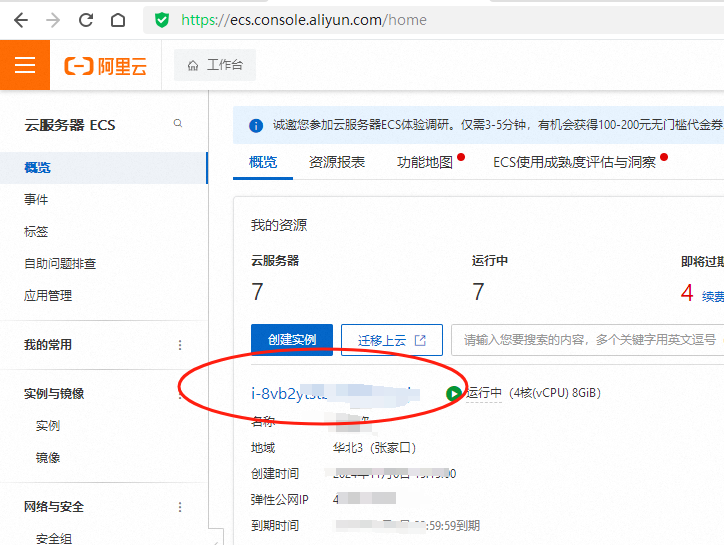724x545 pixels.
Task: Open the 我的常用 more options dots
Action: point(180,345)
